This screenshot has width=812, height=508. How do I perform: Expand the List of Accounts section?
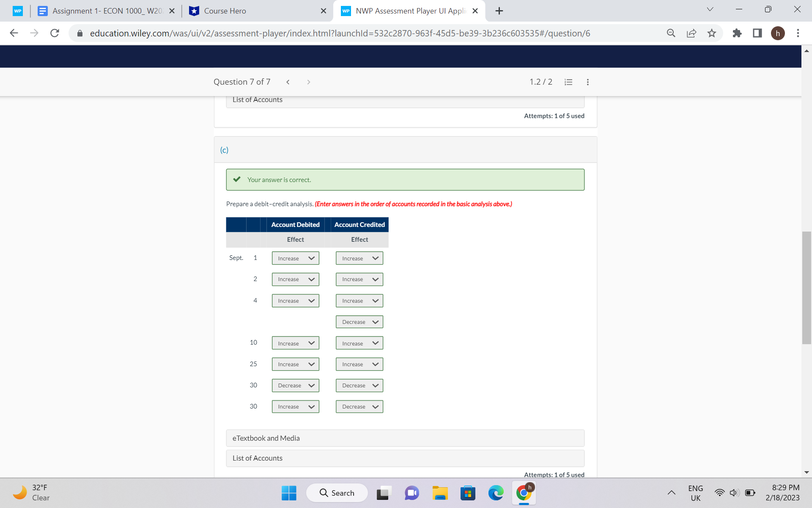[405, 458]
